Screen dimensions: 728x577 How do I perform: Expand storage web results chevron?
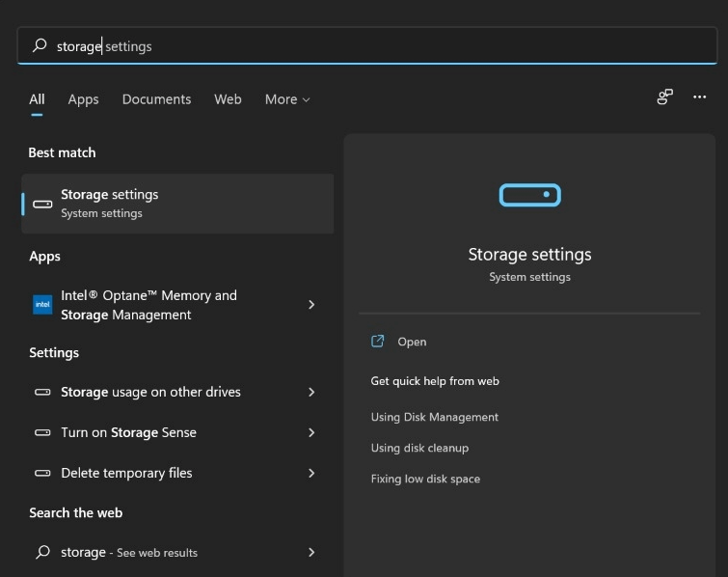tap(311, 552)
